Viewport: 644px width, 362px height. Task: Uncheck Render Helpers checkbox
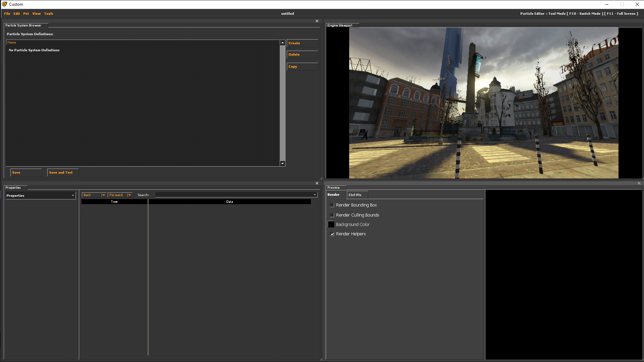pyautogui.click(x=332, y=234)
